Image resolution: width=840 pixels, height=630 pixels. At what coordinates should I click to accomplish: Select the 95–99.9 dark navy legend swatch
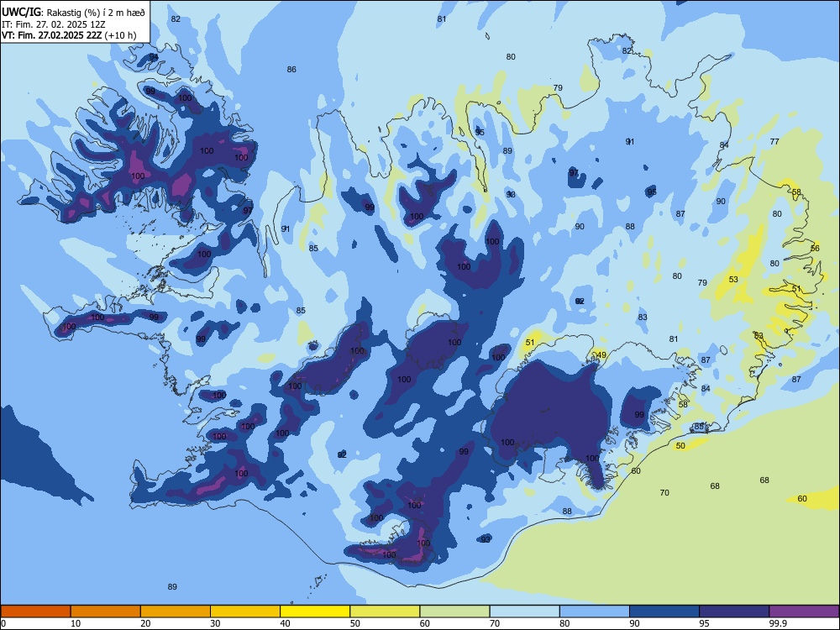734,612
